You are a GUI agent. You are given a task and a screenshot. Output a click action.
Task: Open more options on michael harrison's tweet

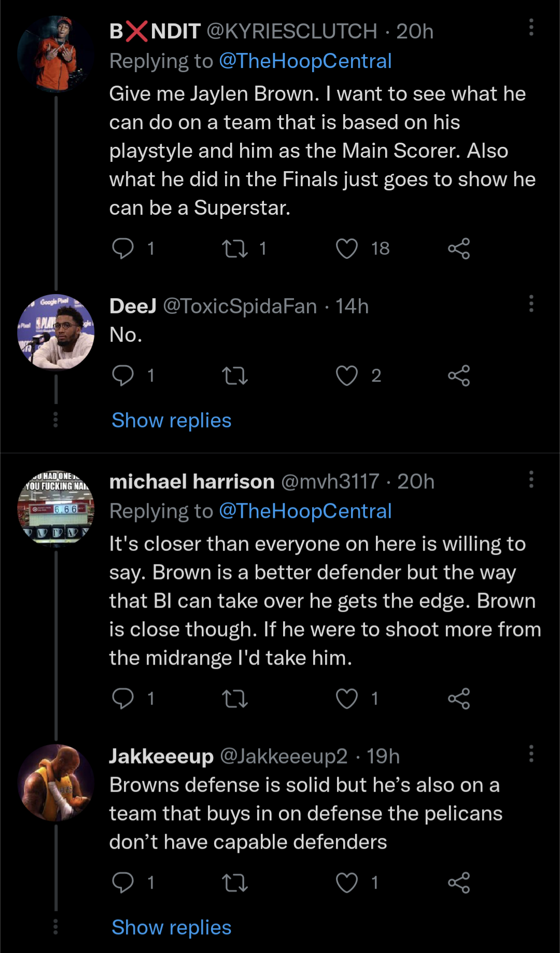(x=531, y=479)
